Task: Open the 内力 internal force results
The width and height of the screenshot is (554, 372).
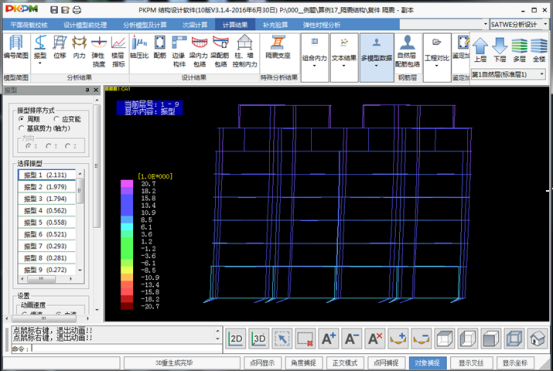Action: [x=79, y=47]
